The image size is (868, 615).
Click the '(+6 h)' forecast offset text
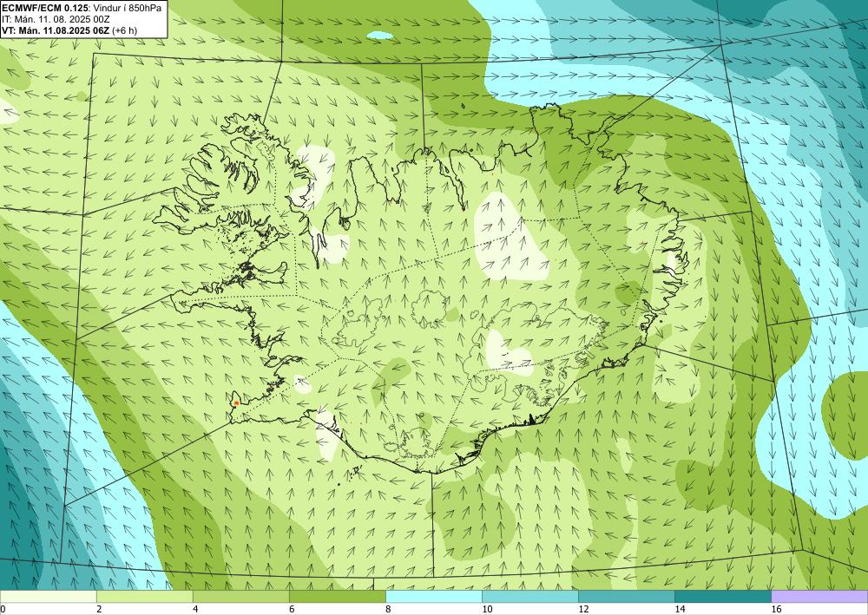(124, 29)
